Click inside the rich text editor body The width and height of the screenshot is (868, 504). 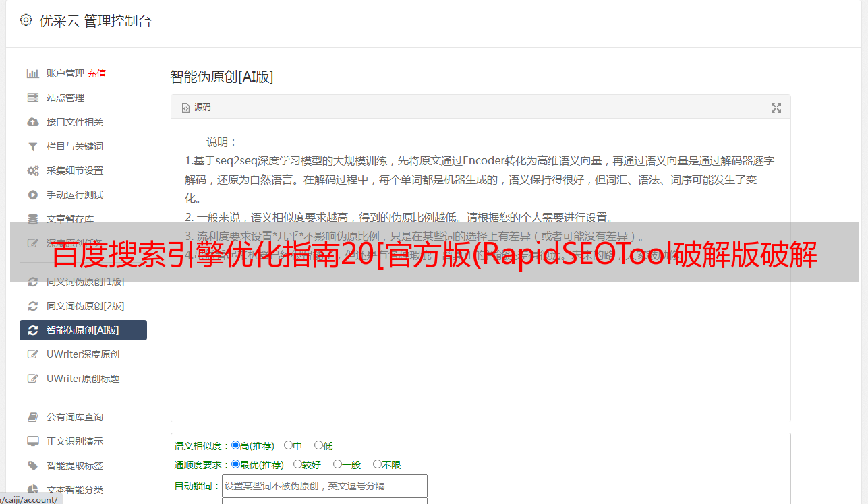coord(480,270)
